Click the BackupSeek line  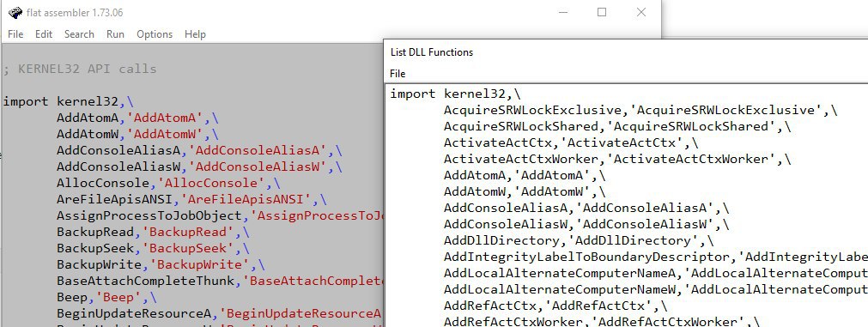[x=153, y=248]
